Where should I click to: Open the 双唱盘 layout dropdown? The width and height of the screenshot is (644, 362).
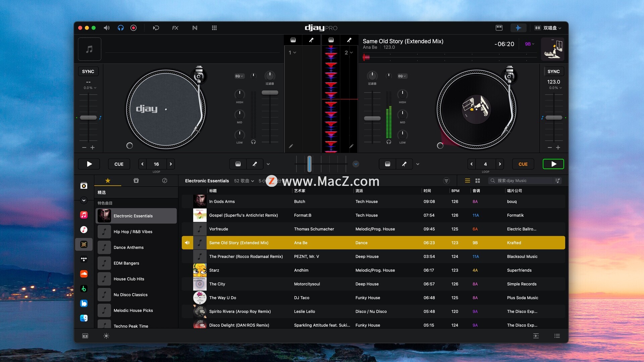click(548, 28)
